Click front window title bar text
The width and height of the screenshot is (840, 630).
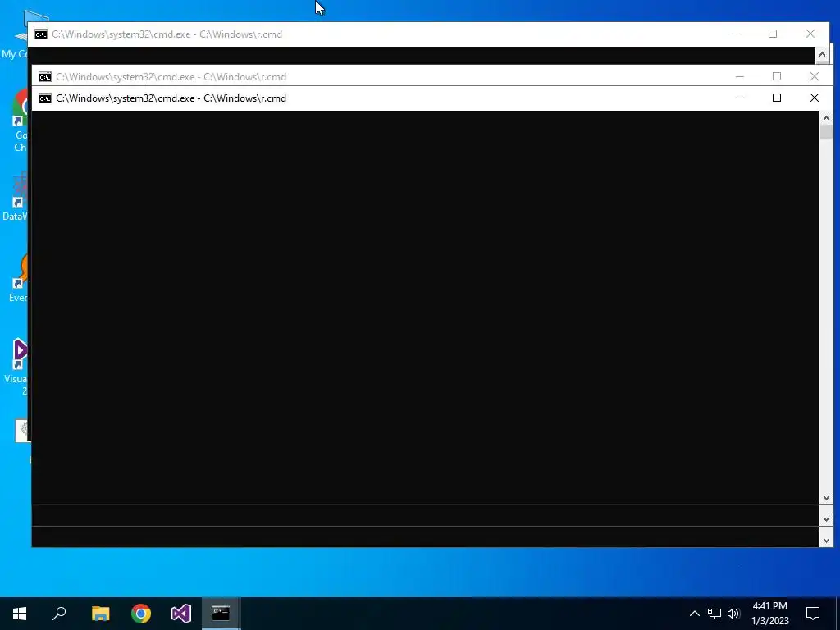(171, 98)
